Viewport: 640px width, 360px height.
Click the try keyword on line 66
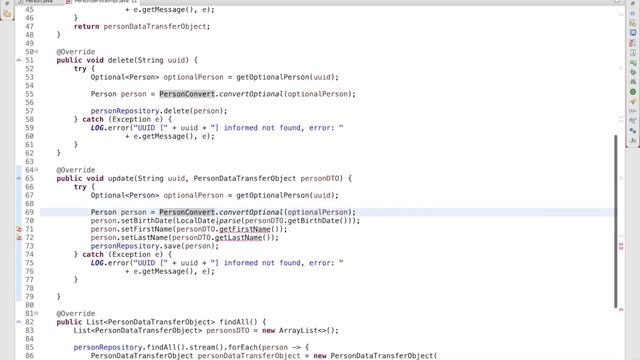pyautogui.click(x=80, y=187)
